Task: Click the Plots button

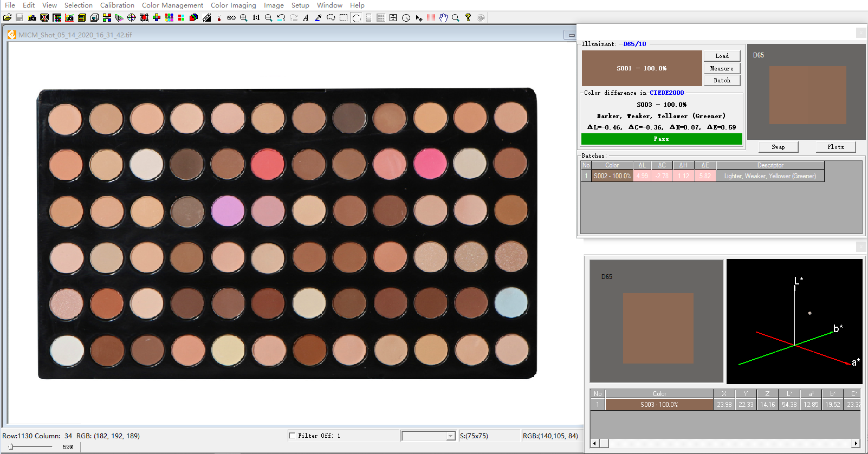Action: pyautogui.click(x=835, y=147)
